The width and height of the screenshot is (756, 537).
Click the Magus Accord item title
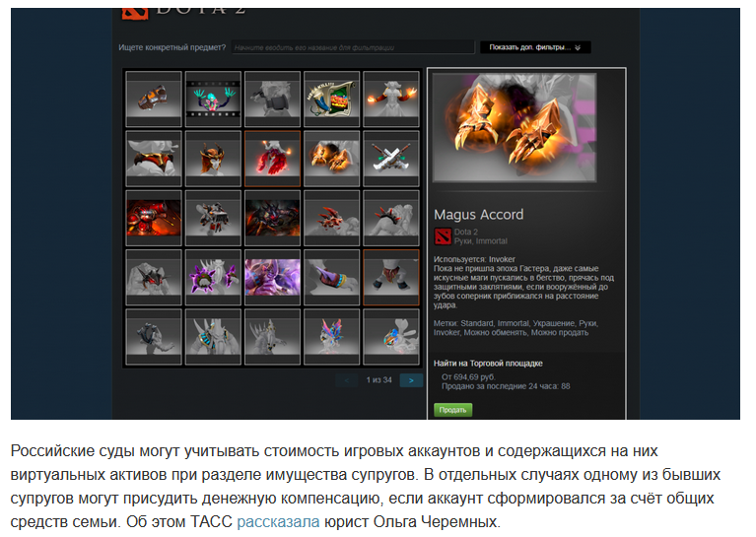(x=478, y=215)
